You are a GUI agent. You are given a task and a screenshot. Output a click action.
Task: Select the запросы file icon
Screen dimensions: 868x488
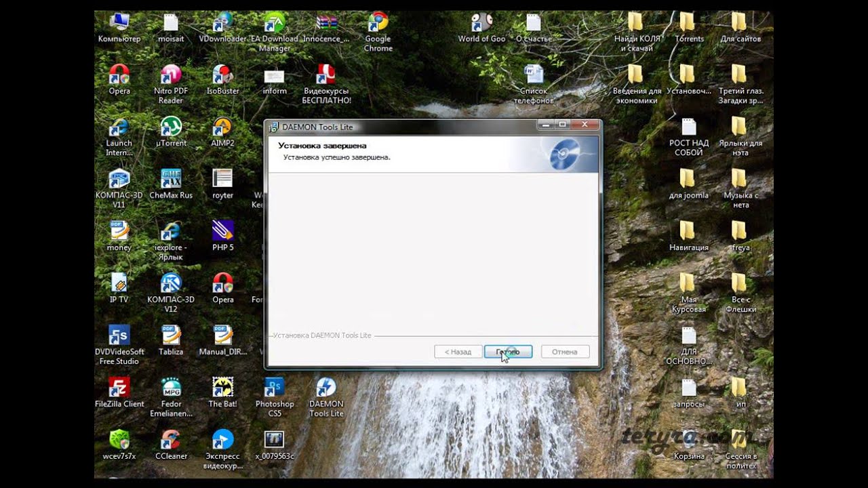689,392
